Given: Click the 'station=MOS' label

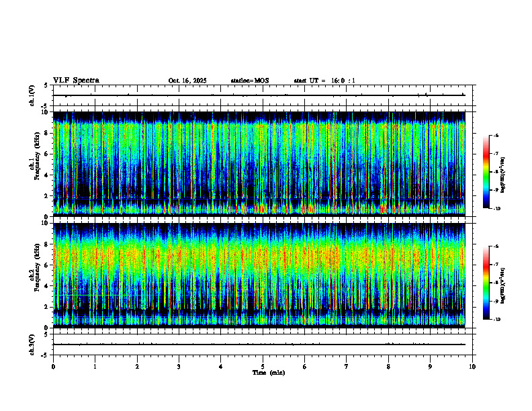Looking at the screenshot, I should [x=250, y=81].
